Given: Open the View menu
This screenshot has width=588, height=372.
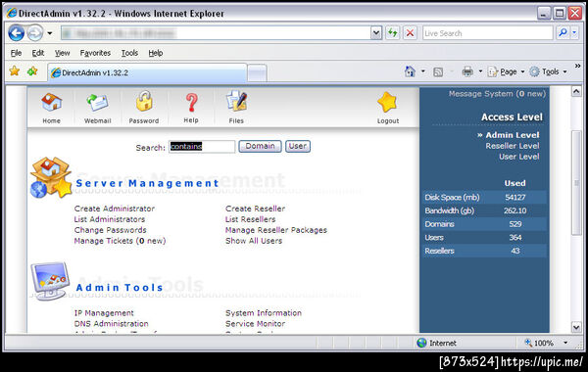Looking at the screenshot, I should pyautogui.click(x=63, y=53).
